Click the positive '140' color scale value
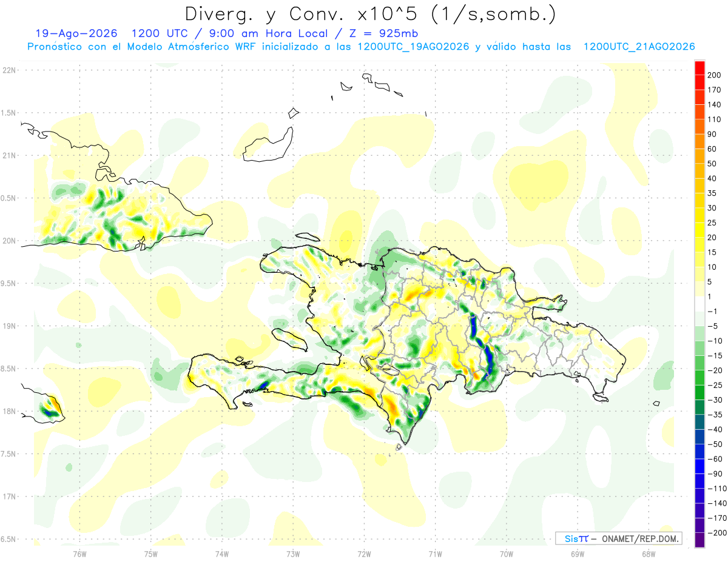The height and width of the screenshot is (562, 728). [x=715, y=104]
